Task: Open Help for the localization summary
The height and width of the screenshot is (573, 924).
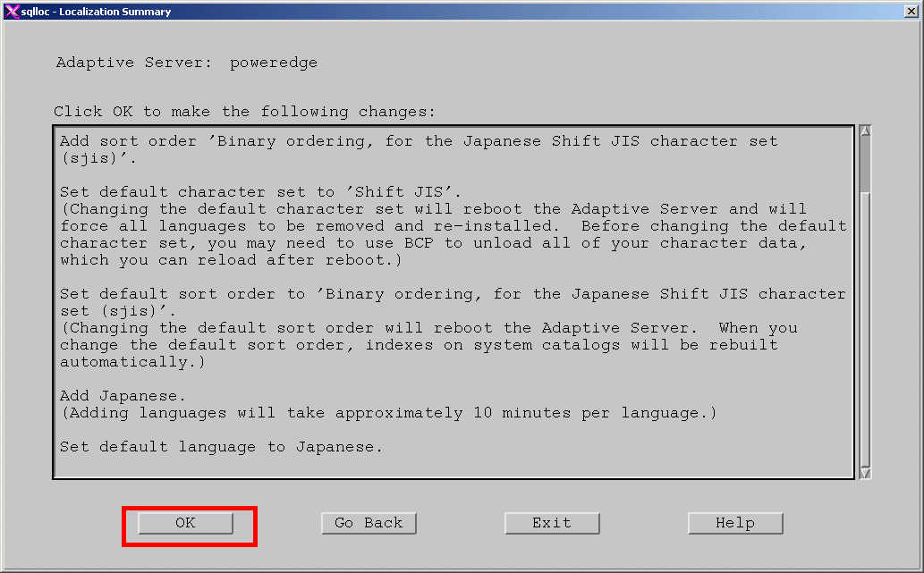Action: (734, 524)
